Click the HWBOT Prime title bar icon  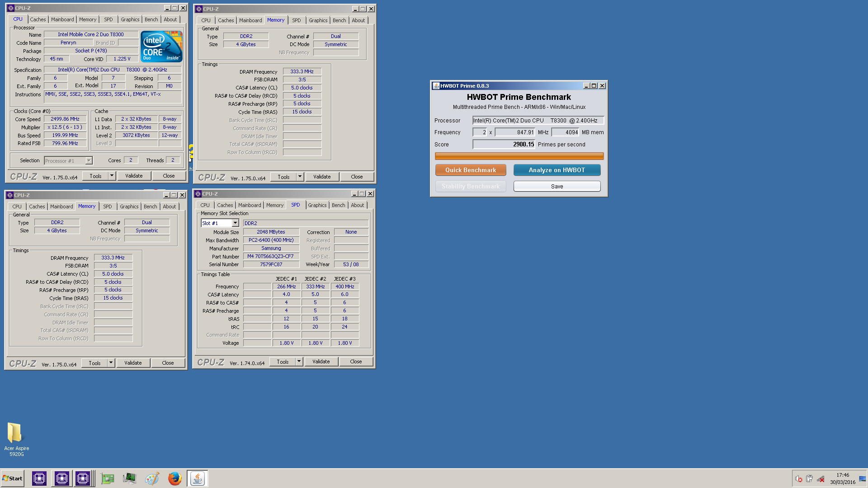[x=436, y=86]
